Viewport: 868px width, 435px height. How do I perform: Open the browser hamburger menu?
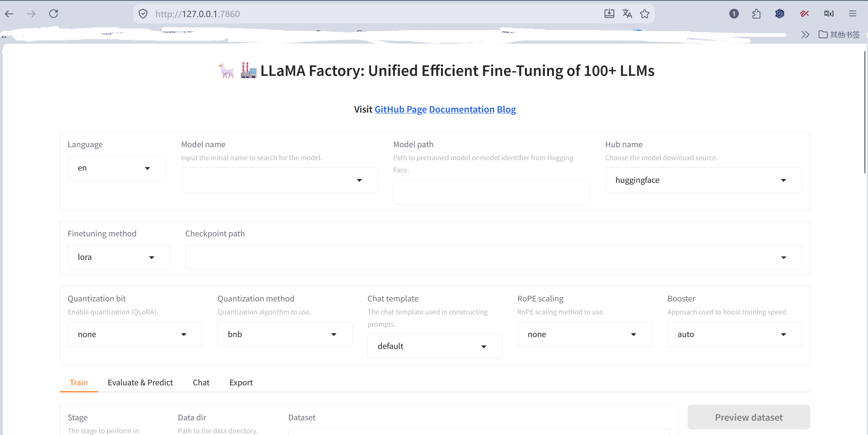click(853, 14)
